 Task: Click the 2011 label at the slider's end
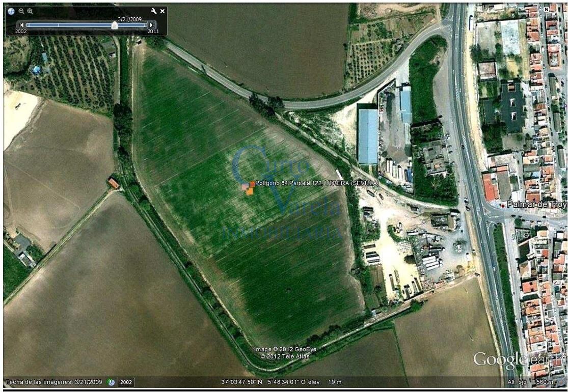[x=154, y=31]
